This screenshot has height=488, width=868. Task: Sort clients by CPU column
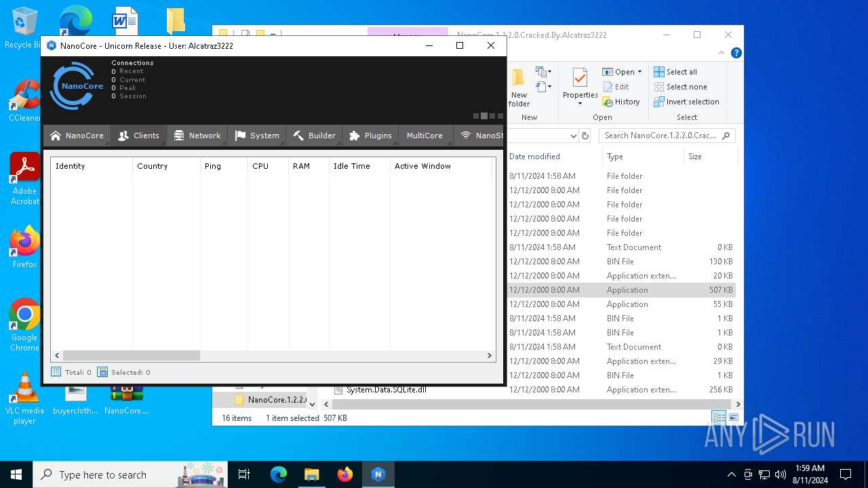pyautogui.click(x=268, y=166)
